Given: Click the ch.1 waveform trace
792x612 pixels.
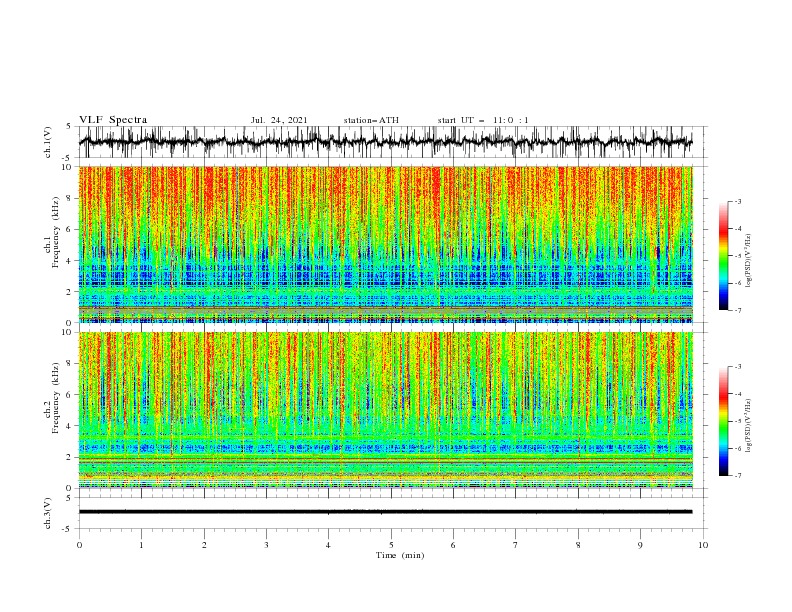Looking at the screenshot, I should [x=385, y=142].
